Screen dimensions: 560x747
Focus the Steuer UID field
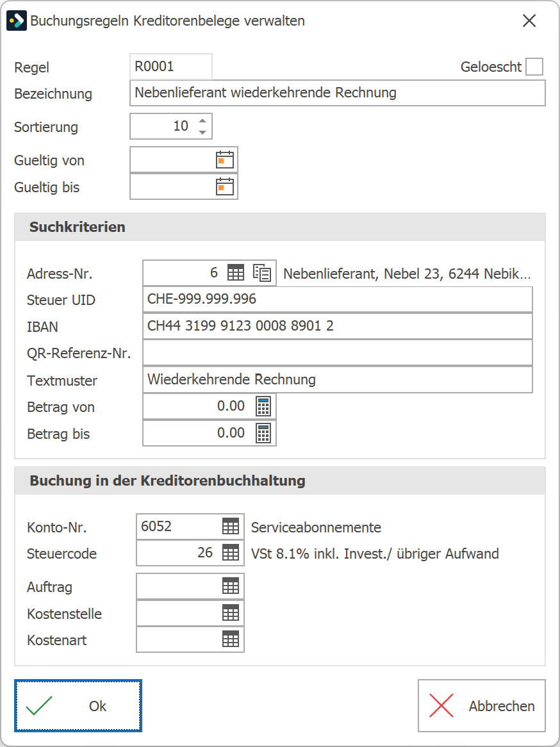338,299
